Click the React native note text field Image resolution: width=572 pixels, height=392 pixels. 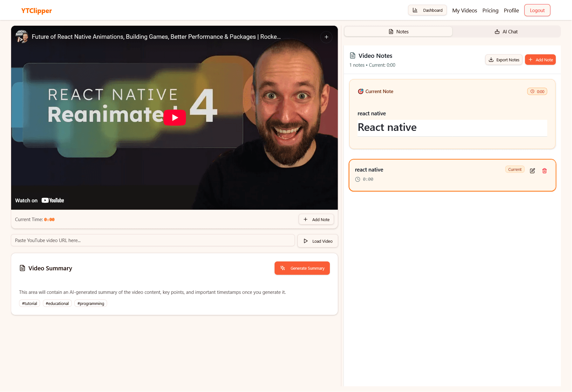coord(452,128)
